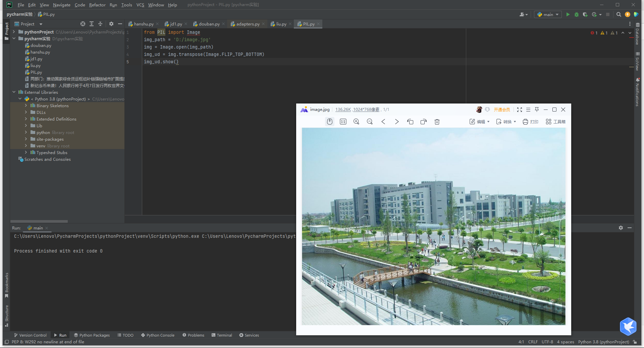Expand the site-packages folder
644x348 pixels.
point(26,139)
